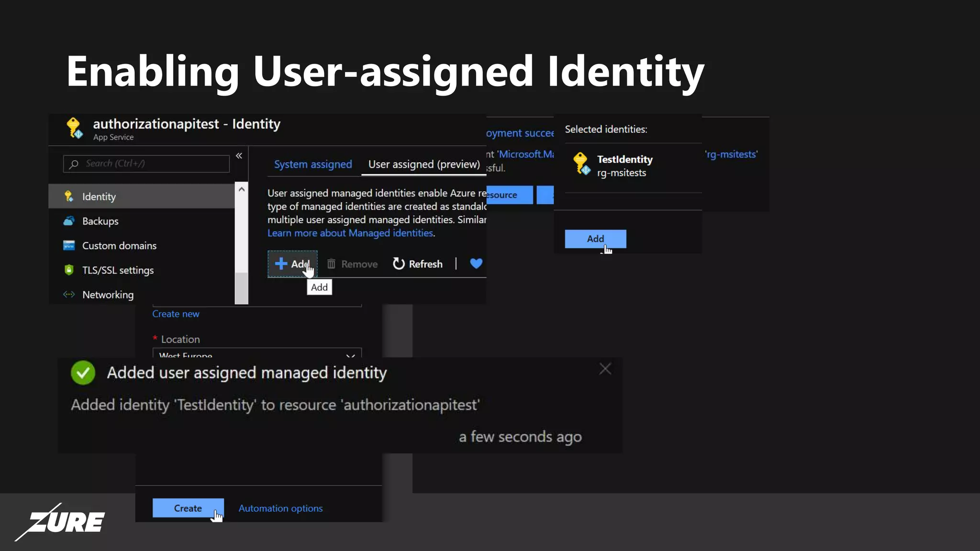Click the TestIdentity key icon

pyautogui.click(x=581, y=164)
